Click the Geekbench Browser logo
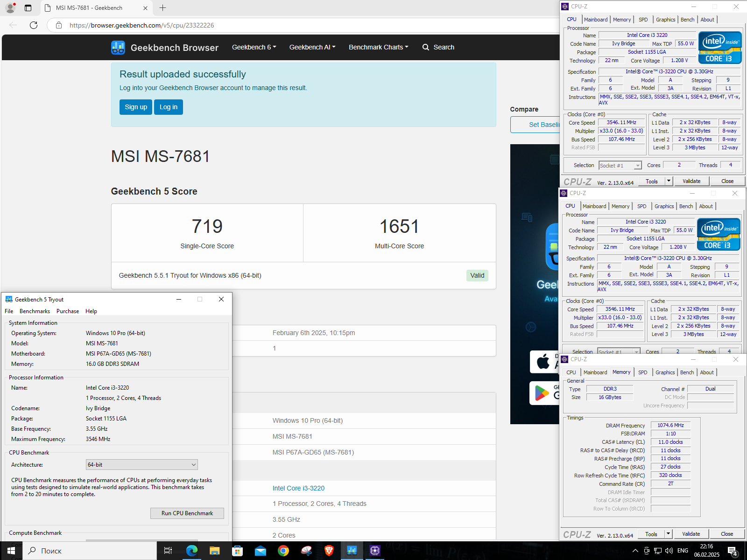This screenshot has height=560, width=747. pos(165,48)
